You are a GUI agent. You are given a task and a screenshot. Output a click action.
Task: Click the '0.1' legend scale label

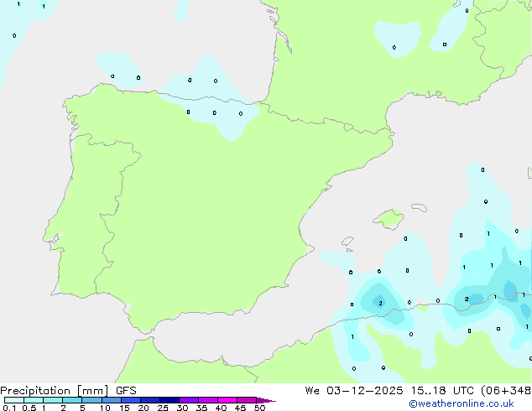pyautogui.click(x=9, y=408)
